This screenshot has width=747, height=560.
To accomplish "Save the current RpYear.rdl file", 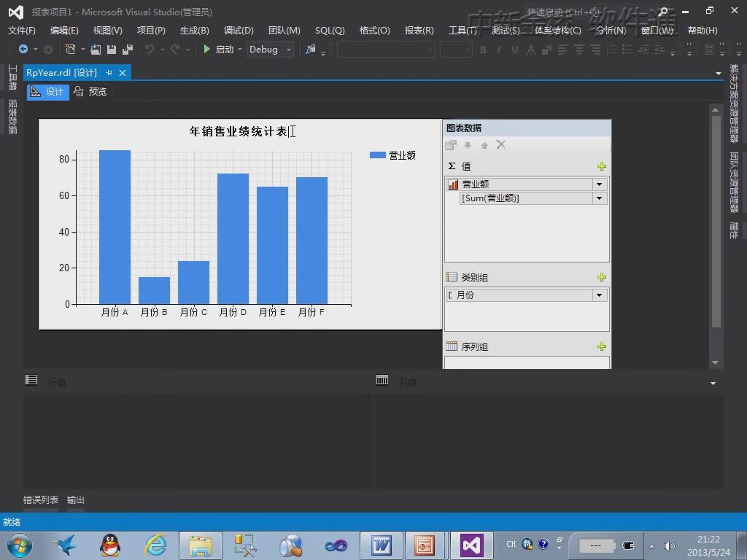I will point(112,49).
